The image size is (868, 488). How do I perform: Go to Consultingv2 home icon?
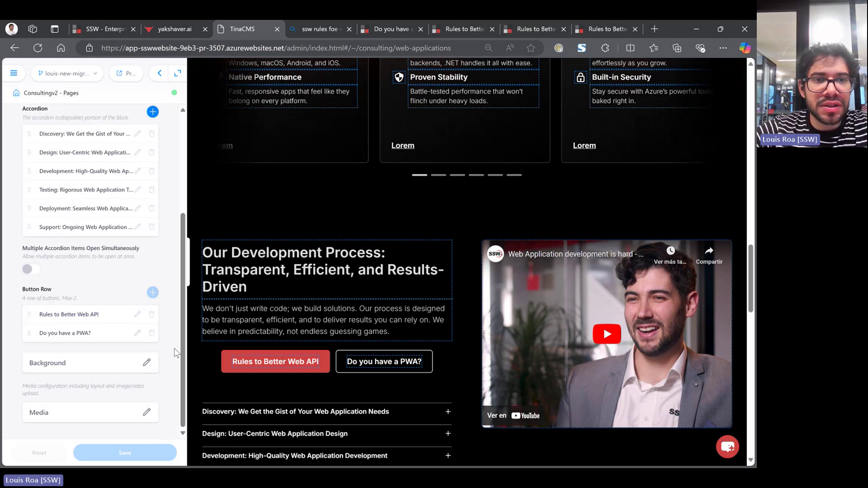(x=16, y=93)
